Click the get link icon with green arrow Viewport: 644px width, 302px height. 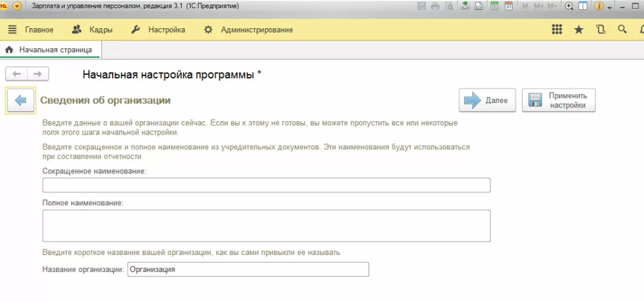click(x=465, y=6)
